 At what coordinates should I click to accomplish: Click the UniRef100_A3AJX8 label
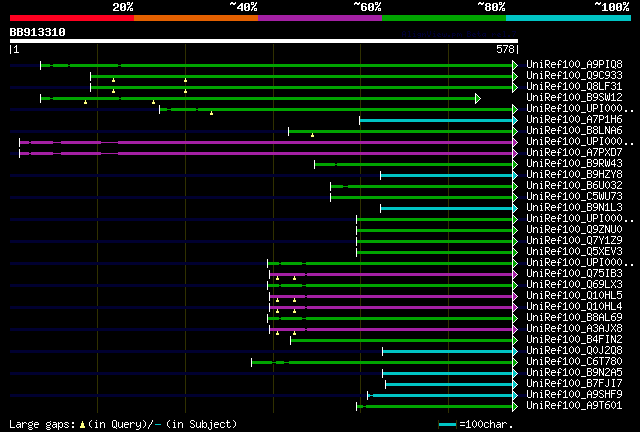coord(574,329)
